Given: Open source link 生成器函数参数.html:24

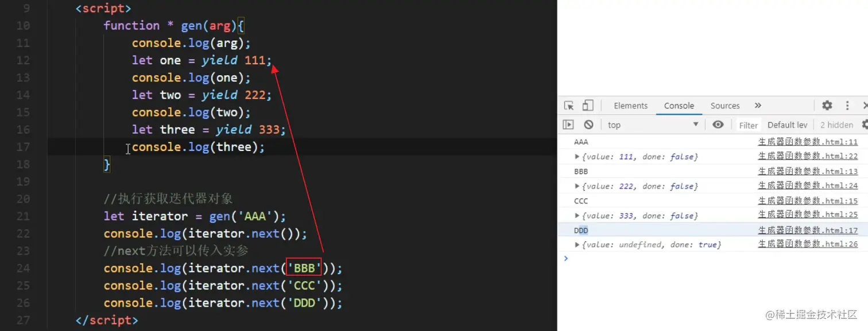Looking at the screenshot, I should (x=808, y=186).
